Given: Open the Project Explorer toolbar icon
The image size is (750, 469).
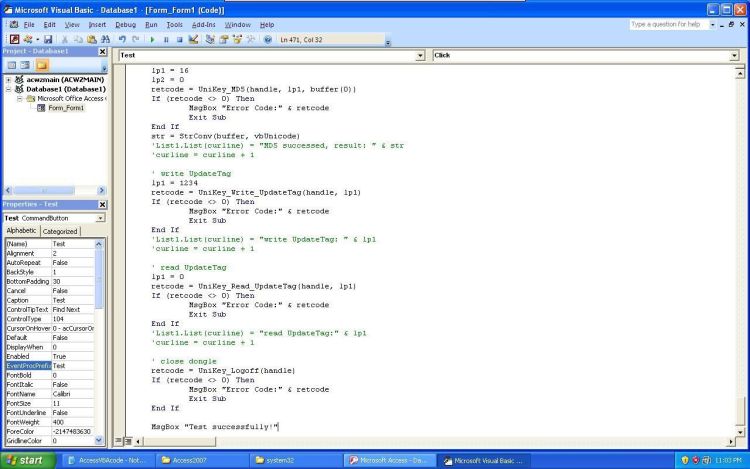Looking at the screenshot, I should (210, 39).
